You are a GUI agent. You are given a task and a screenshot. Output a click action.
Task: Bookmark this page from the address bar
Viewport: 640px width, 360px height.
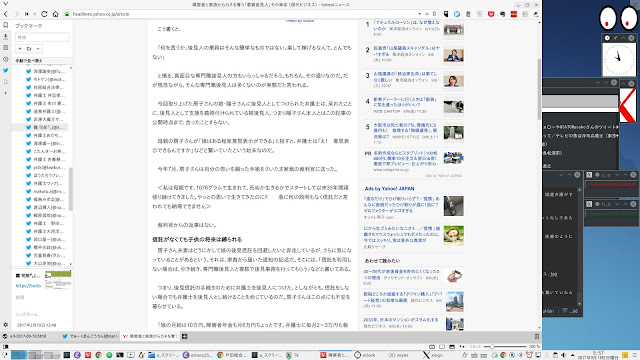tap(434, 14)
